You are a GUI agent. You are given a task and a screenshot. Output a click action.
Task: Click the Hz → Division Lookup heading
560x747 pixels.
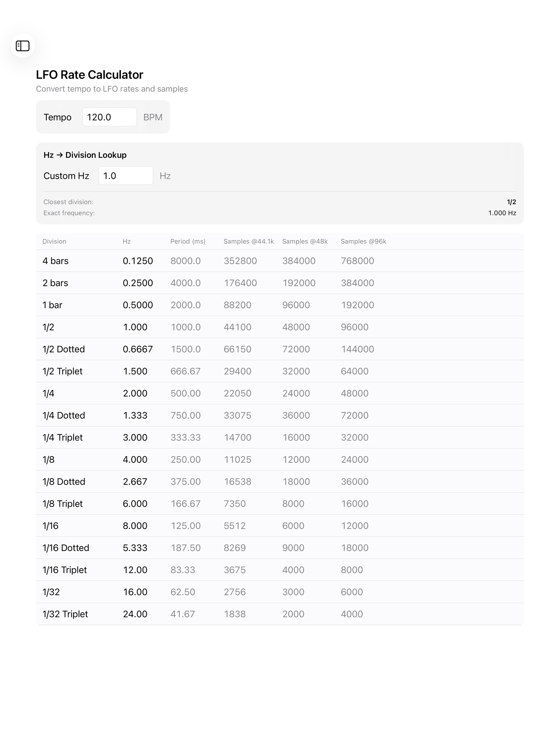pos(85,155)
